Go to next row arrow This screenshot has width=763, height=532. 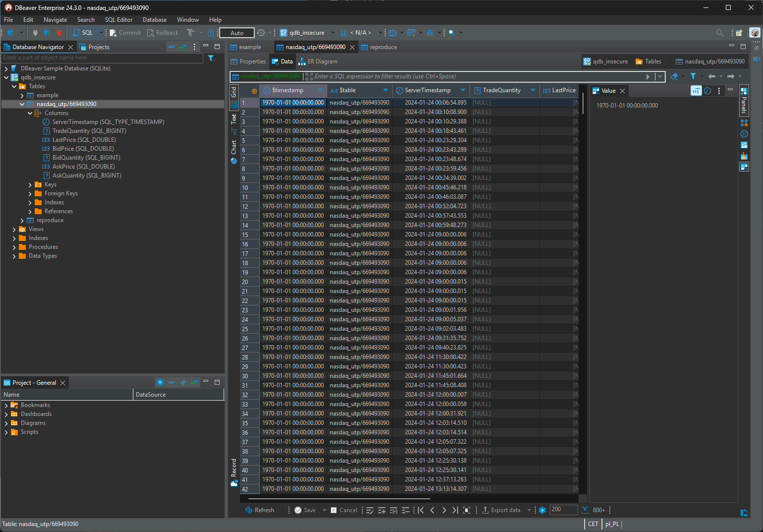444,510
